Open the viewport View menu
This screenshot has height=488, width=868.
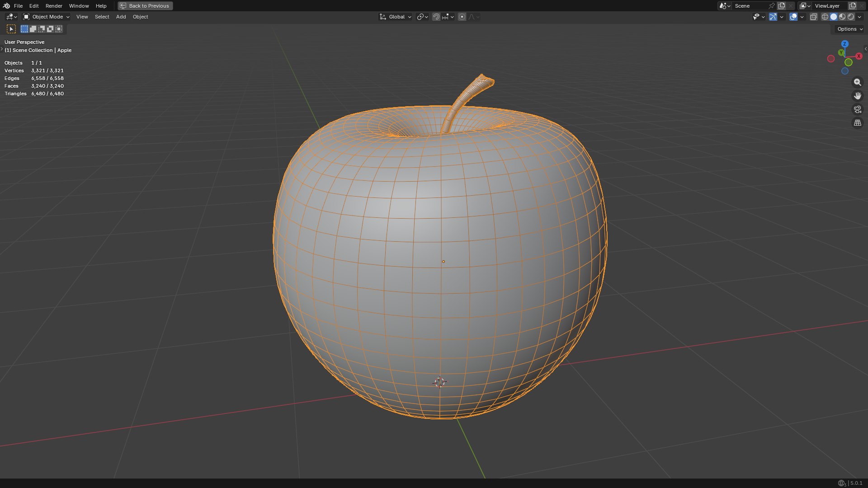[82, 17]
